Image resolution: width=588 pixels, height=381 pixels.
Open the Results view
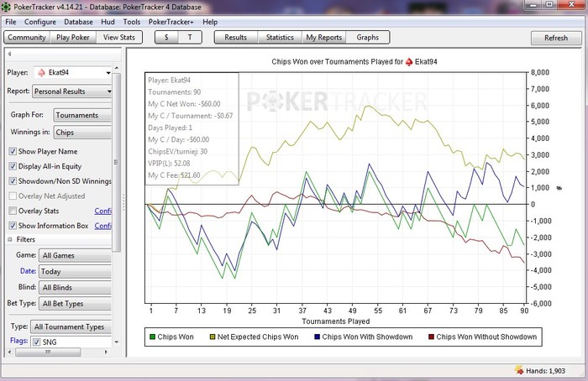click(x=235, y=38)
